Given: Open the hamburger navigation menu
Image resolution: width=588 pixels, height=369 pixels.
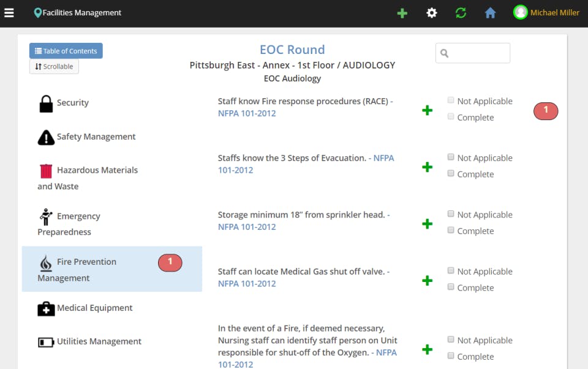Looking at the screenshot, I should tap(9, 13).
